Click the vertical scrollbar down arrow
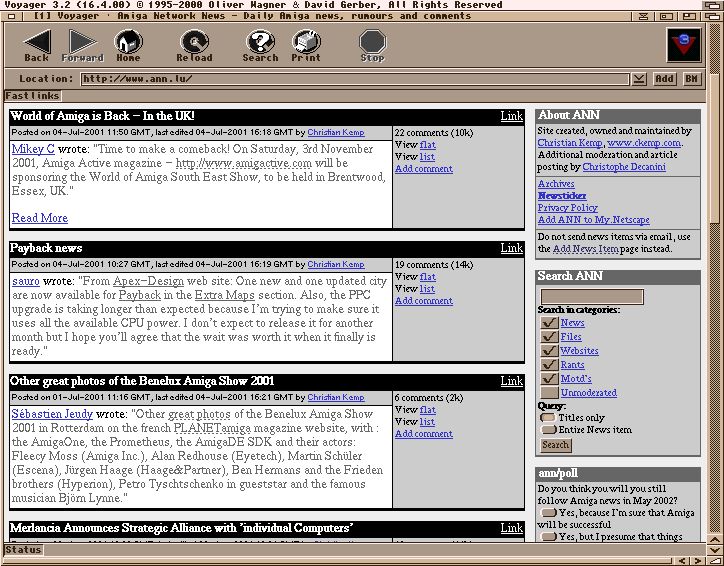The width and height of the screenshot is (724, 566). (x=715, y=548)
